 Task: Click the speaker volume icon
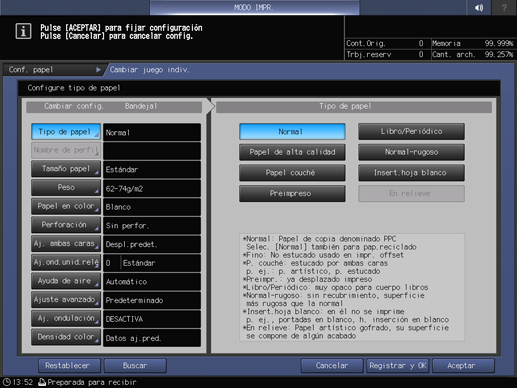click(x=479, y=7)
